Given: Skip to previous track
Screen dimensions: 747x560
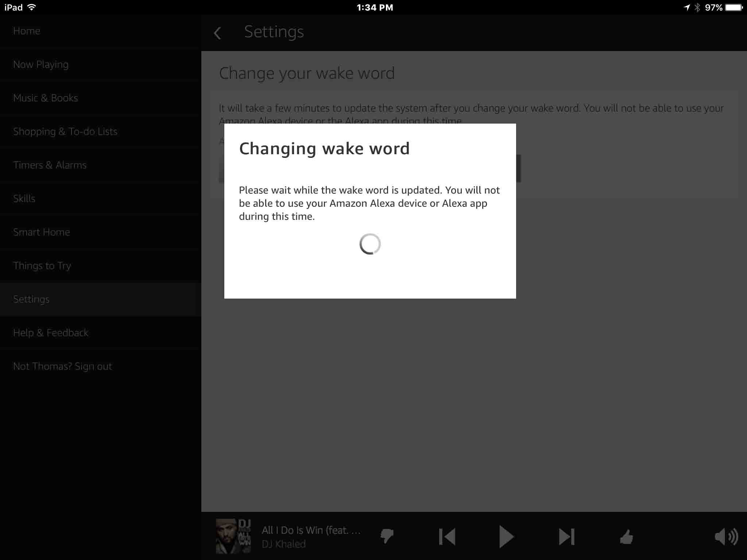Looking at the screenshot, I should (x=447, y=537).
